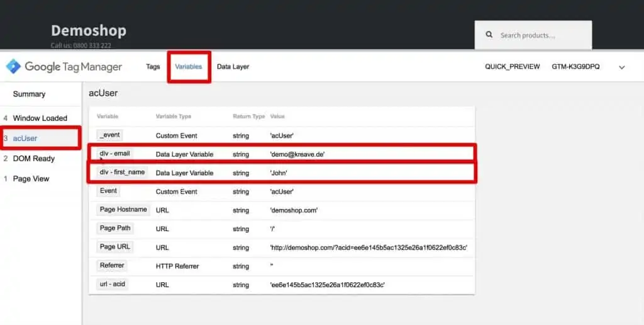
Task: Click the GTM-K3G9DPQ container ID
Action: tap(575, 67)
